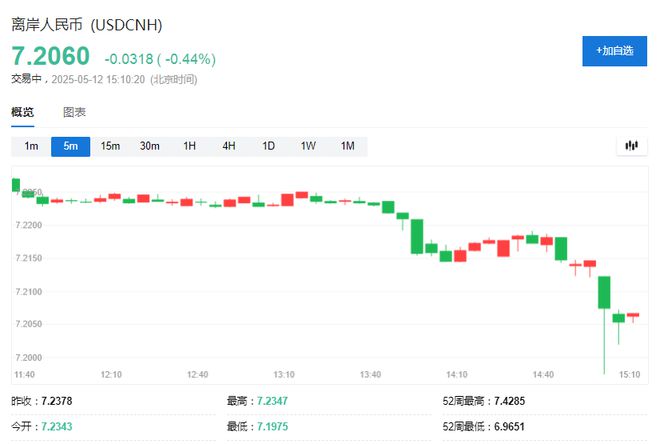
Task: Click the +加自选 add to watchlist button
Action: point(614,51)
